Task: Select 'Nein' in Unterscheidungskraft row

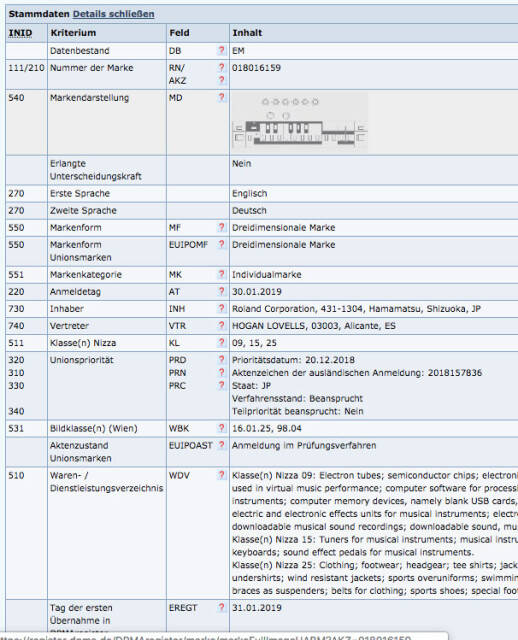Action: tap(242, 164)
